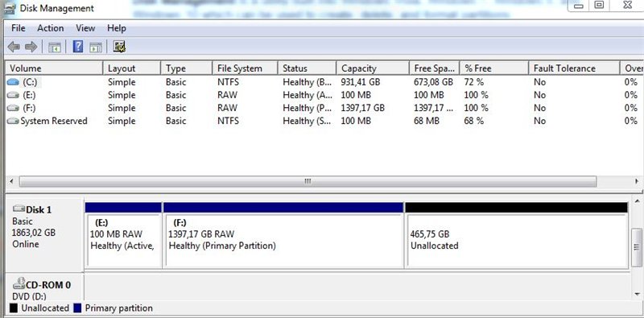This screenshot has height=318, width=644.
Task: Sort by the Type column header
Action: (187, 68)
